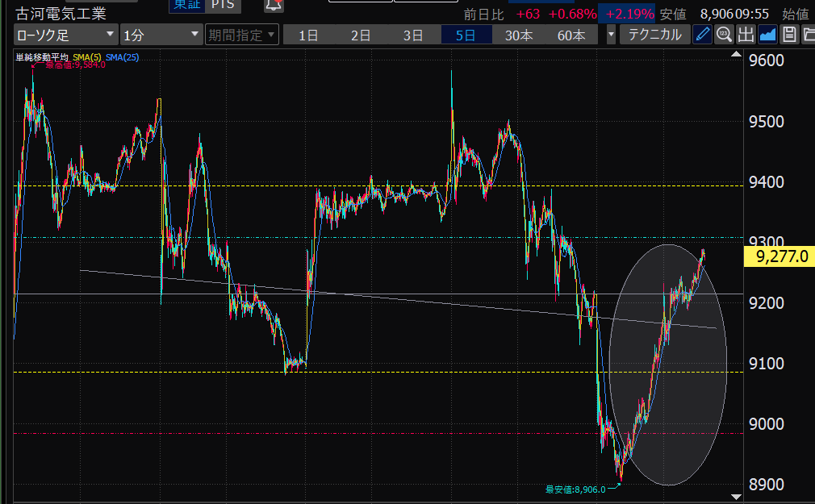Open the 1分 interval dropdown
This screenshot has height=504, width=815.
161,35
